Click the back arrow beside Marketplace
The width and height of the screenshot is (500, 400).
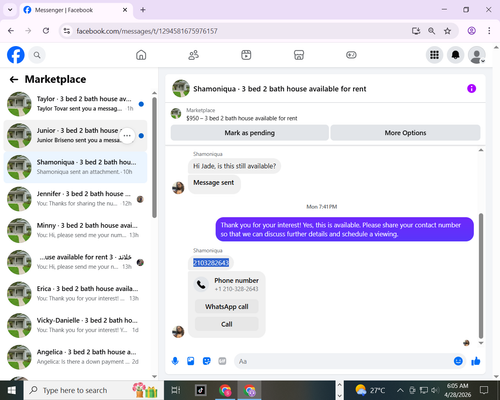pos(14,79)
